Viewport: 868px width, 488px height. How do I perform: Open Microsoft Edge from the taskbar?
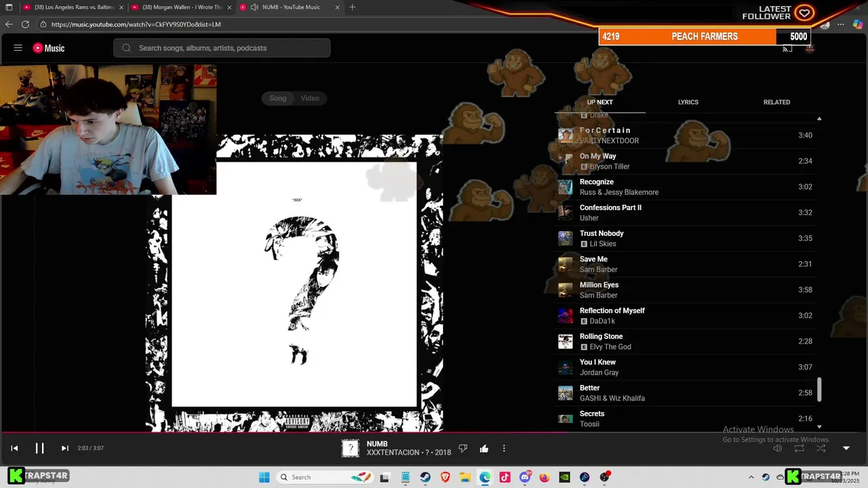[485, 477]
